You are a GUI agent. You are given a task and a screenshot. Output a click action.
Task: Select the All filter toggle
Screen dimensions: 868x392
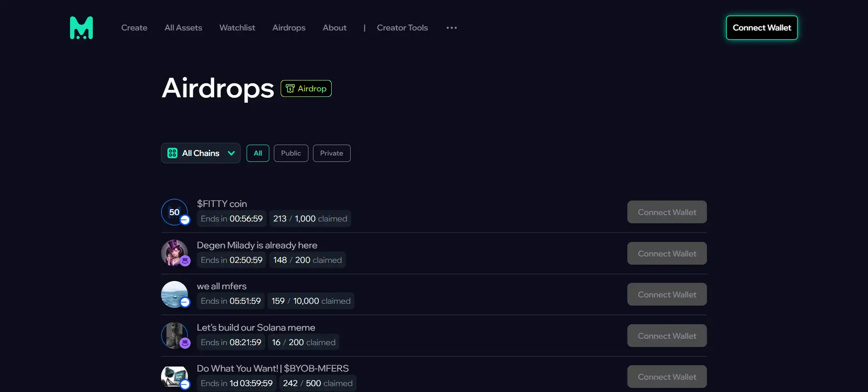258,153
